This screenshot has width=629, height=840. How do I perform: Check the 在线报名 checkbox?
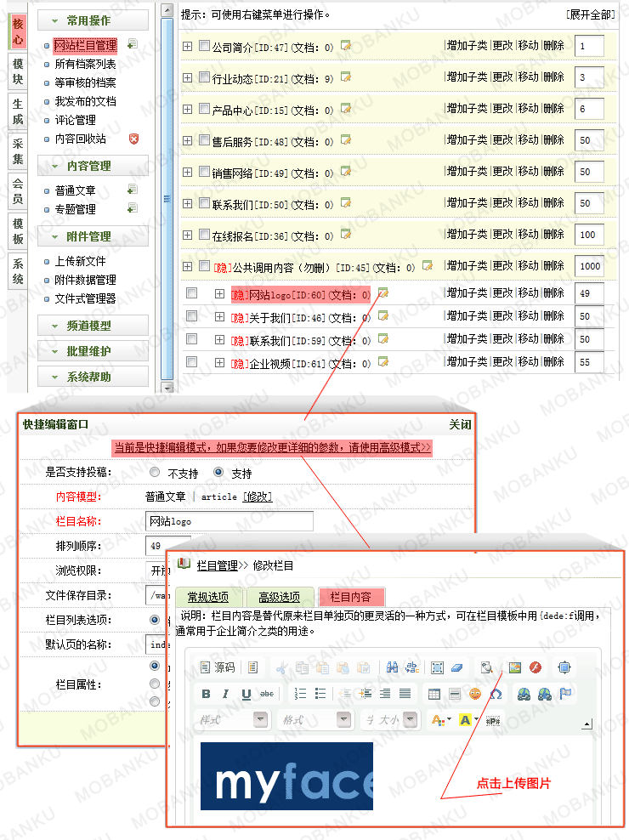click(x=204, y=235)
